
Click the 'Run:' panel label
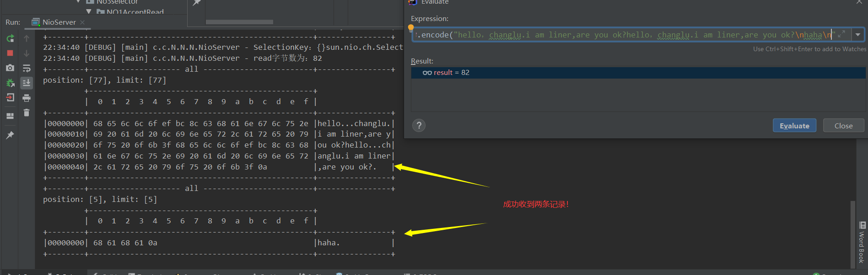[13, 22]
